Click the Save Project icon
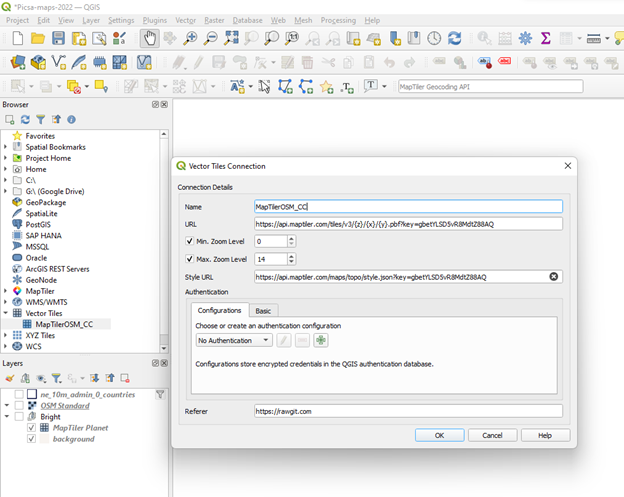 [59, 39]
